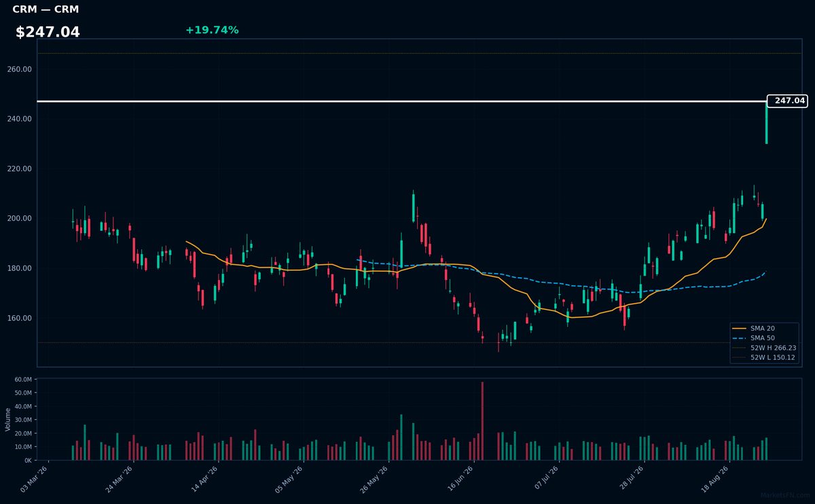The image size is (815, 504).
Task: Click the 40.0M volume axis label
Action: tap(24, 407)
